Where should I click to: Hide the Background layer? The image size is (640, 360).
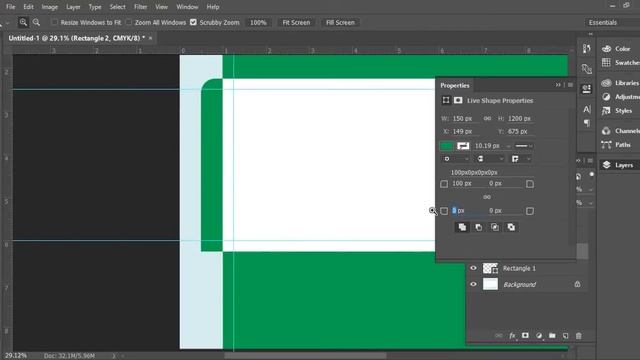coord(473,284)
